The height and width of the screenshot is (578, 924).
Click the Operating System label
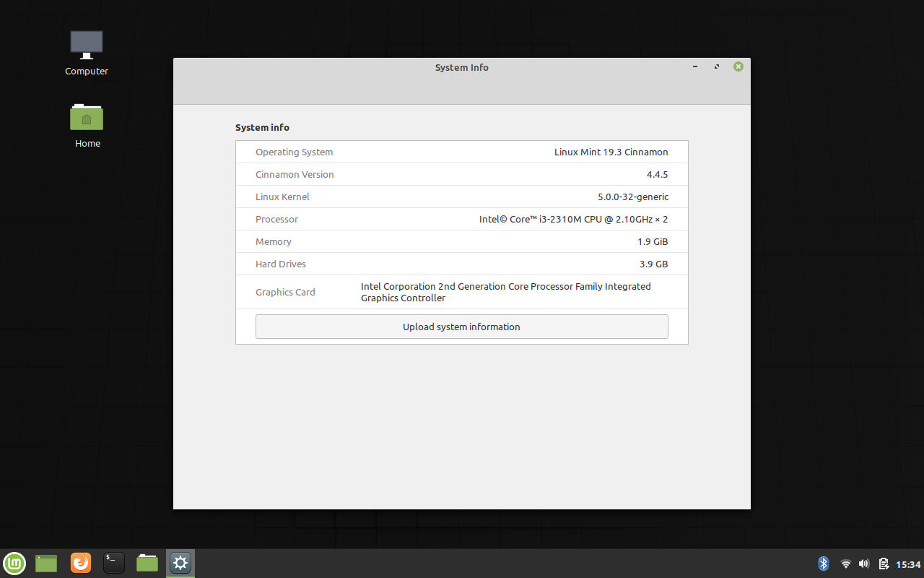[295, 152]
